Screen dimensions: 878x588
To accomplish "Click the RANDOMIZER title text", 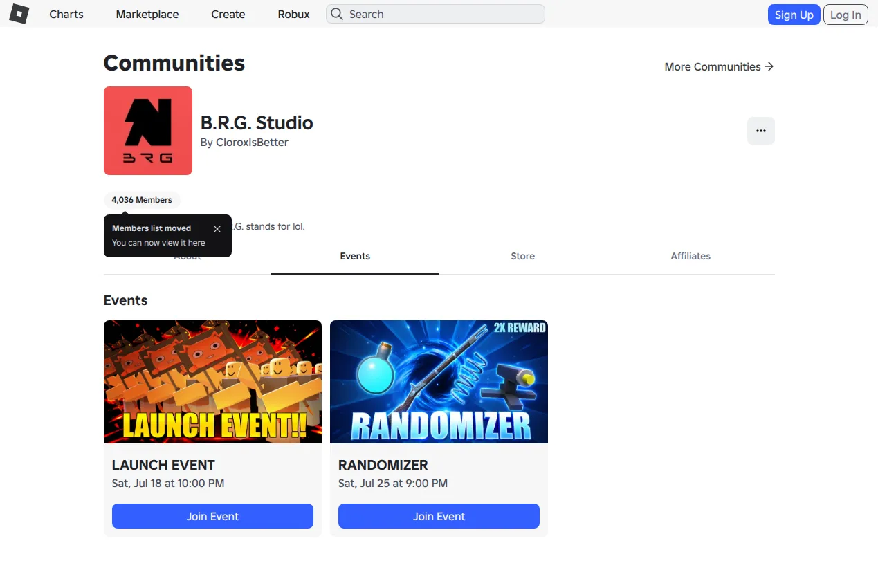I will pos(383,465).
